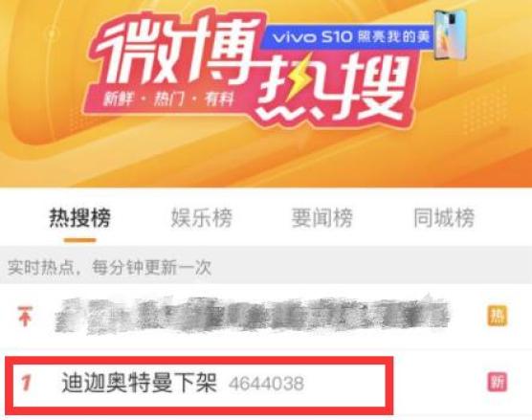This screenshot has width=532, height=420.
Task: Click the vivo S10 phone image
Action: coord(451,34)
